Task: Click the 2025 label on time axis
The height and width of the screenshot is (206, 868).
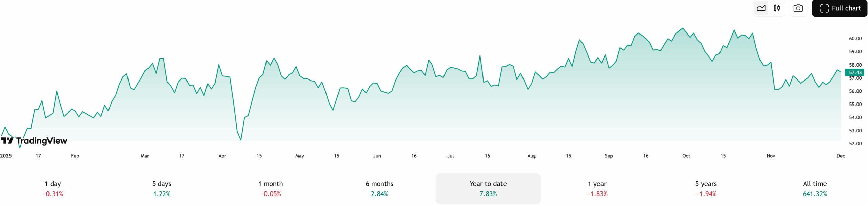Action: click(6, 156)
